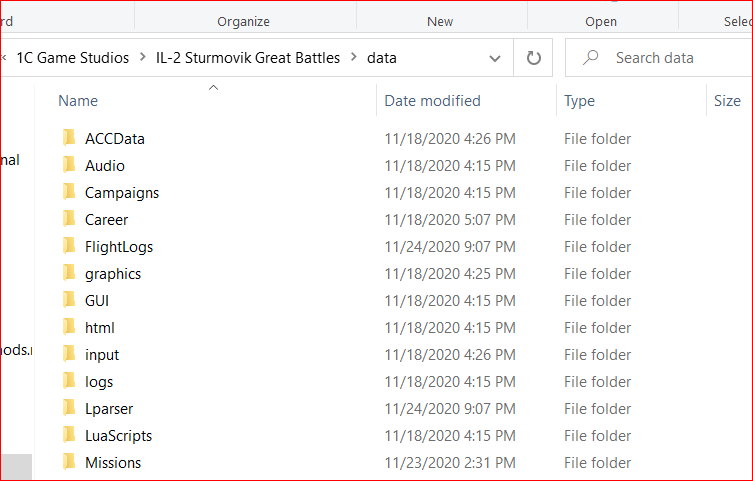Select the graphics folder name
Viewport: 753px width, 481px height.
coord(113,274)
